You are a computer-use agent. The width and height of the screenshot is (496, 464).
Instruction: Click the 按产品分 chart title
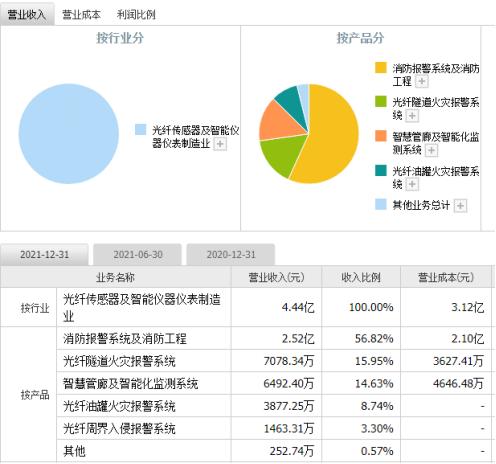coord(360,38)
